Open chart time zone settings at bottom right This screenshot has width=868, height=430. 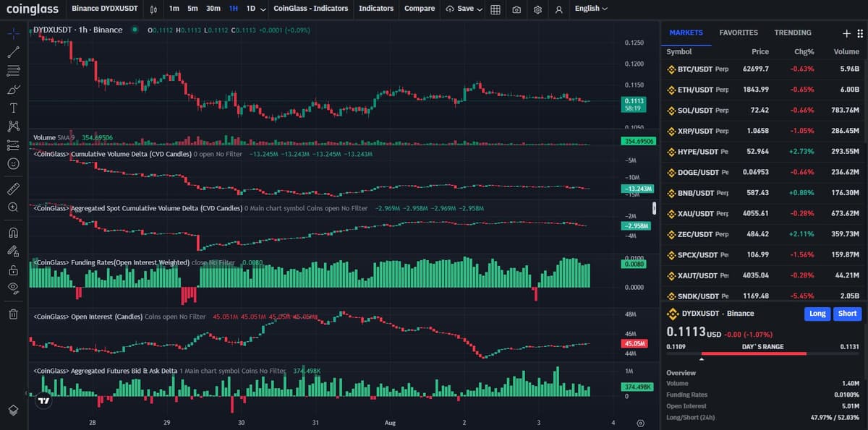pos(640,423)
